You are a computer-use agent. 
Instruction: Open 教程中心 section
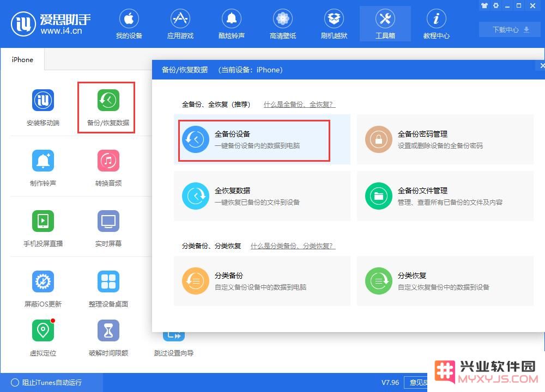436,24
